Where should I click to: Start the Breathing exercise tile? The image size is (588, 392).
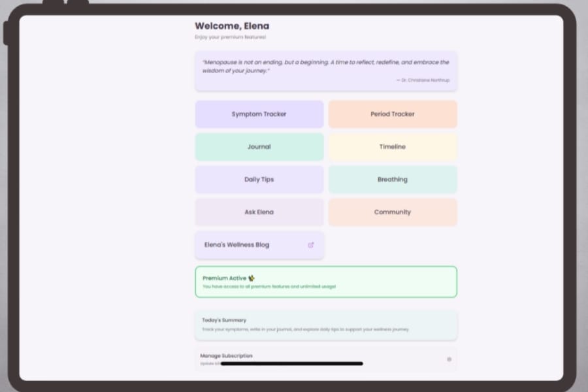[x=393, y=180]
